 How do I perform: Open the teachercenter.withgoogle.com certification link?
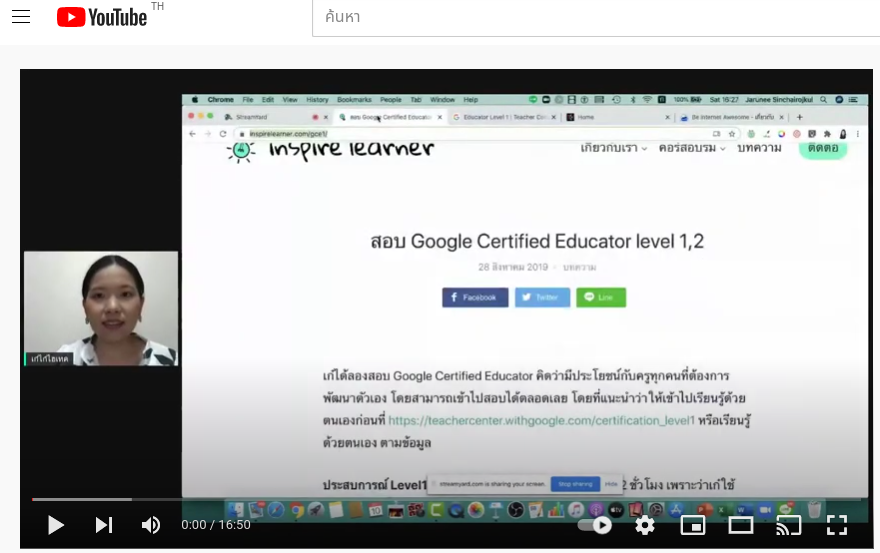[x=541, y=421]
